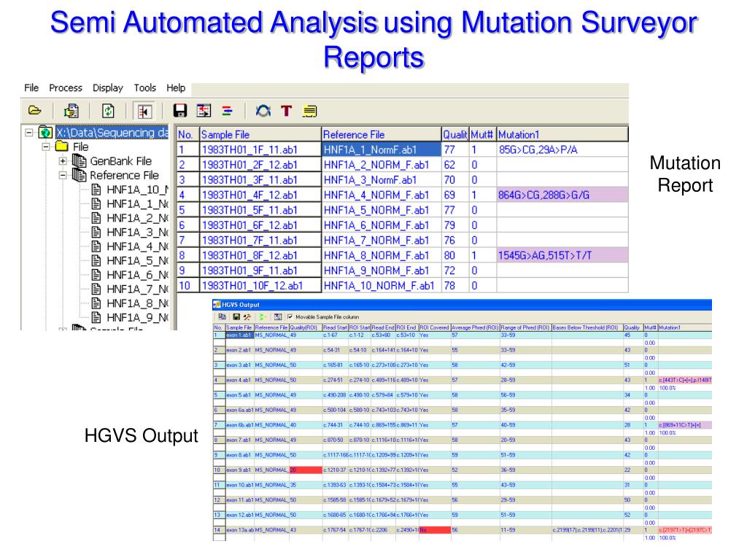Viewport: 747px width, 560px height.
Task: Click the tools icon in HGVS Output toolbar
Action: (x=247, y=316)
